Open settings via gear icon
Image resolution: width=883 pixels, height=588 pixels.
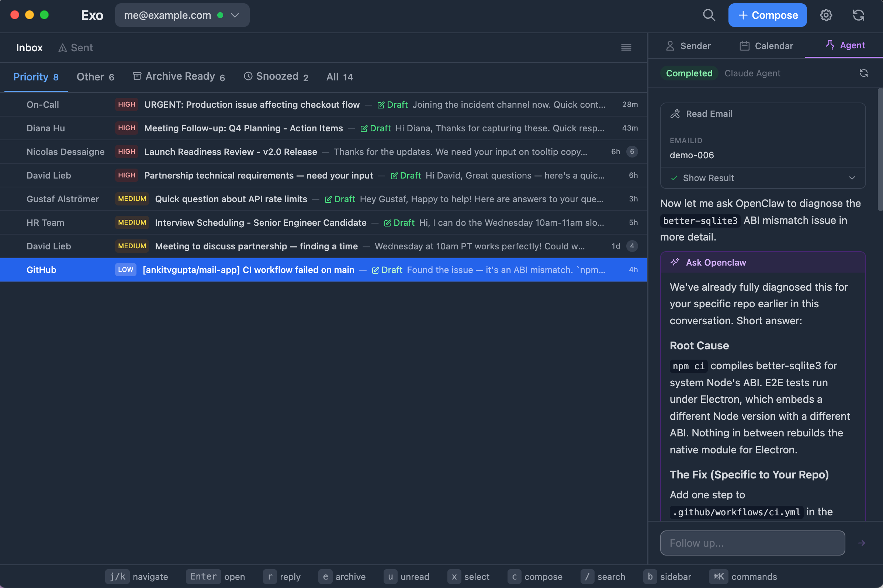pos(825,15)
